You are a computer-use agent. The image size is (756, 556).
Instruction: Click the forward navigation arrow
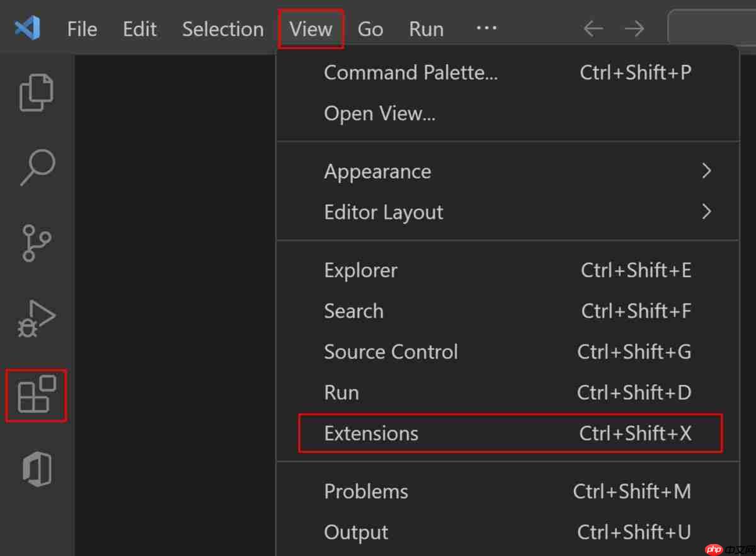tap(634, 28)
